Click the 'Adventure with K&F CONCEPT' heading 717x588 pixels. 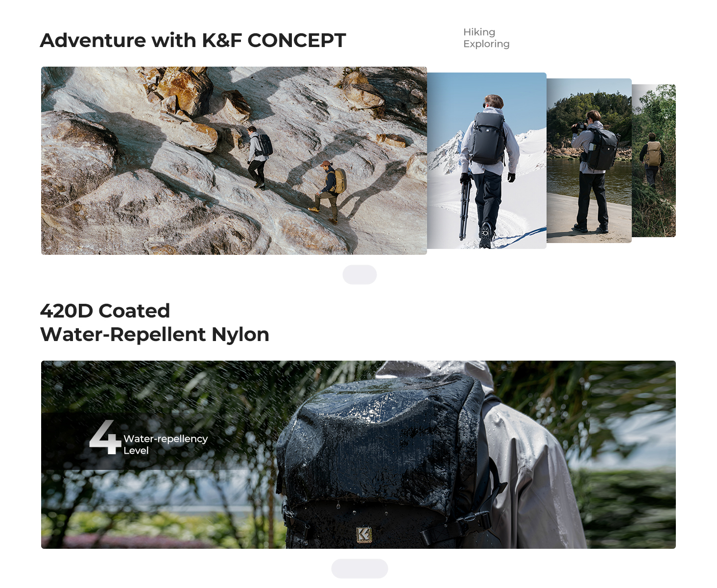tap(193, 40)
